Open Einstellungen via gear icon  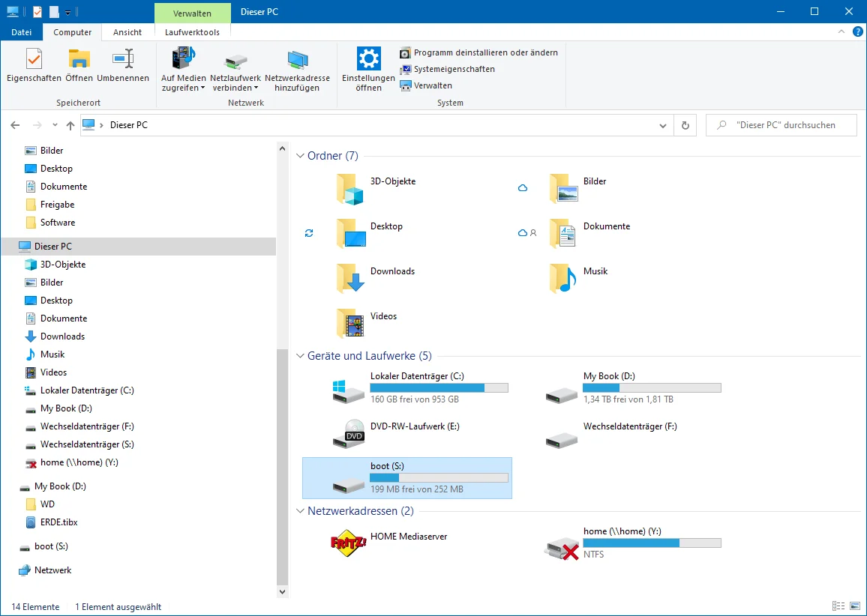[368, 59]
